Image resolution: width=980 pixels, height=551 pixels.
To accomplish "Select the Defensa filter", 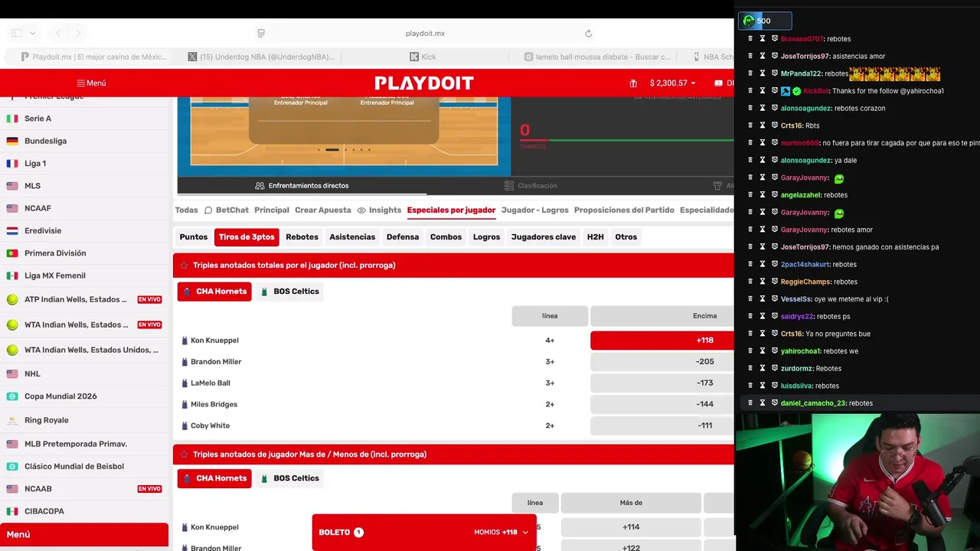I will pos(403,237).
